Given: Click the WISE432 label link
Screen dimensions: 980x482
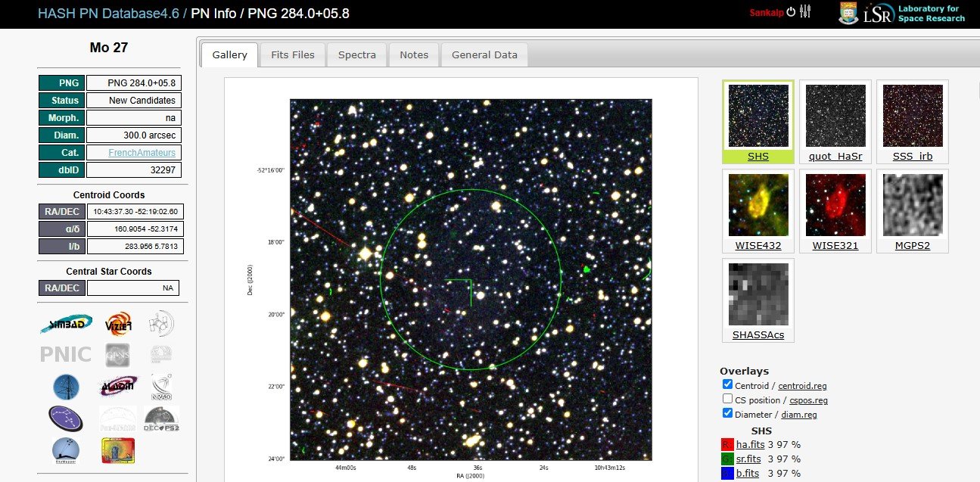Looking at the screenshot, I should coord(758,246).
